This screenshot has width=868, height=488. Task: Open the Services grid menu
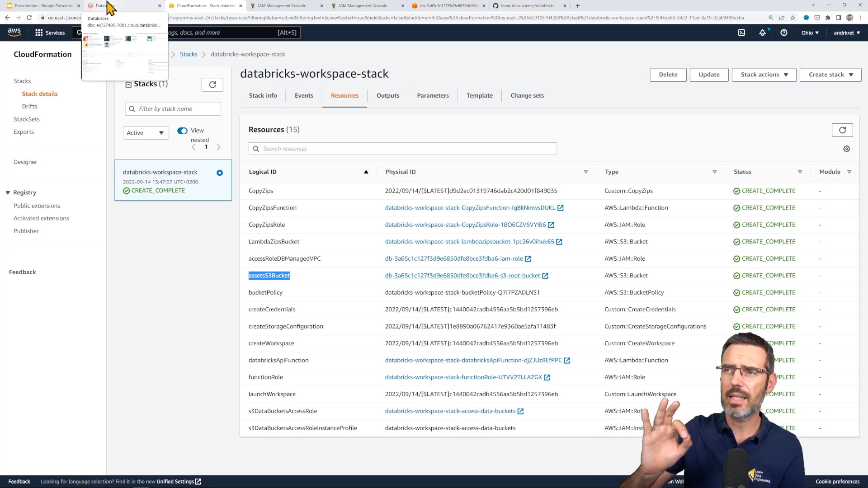(x=50, y=33)
